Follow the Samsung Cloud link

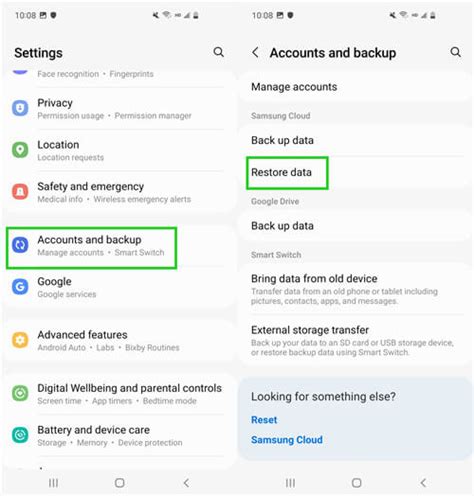287,440
